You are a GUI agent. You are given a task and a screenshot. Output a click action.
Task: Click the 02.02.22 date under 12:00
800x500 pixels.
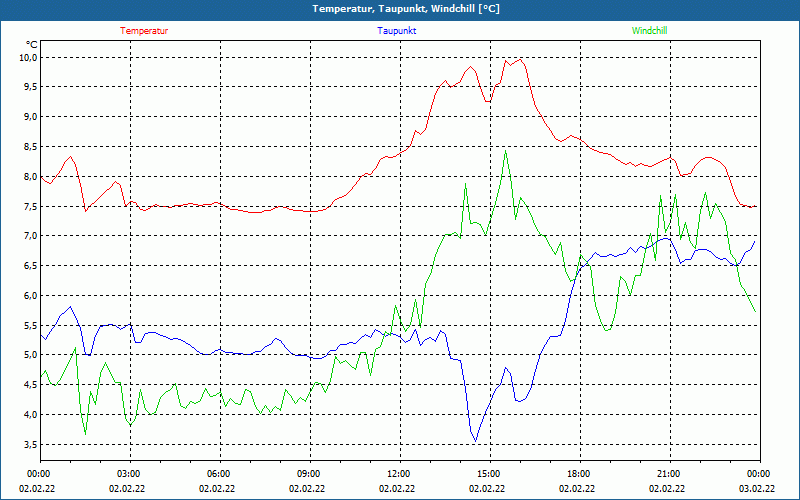tap(397, 489)
